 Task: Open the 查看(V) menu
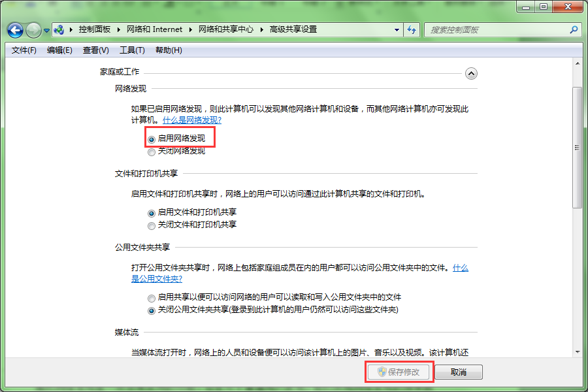pyautogui.click(x=96, y=50)
